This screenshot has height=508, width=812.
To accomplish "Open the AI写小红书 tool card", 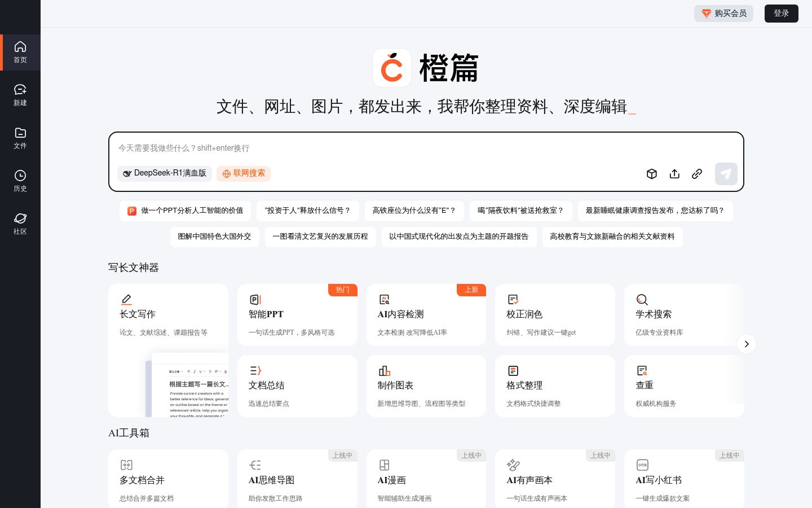I will point(684,479).
